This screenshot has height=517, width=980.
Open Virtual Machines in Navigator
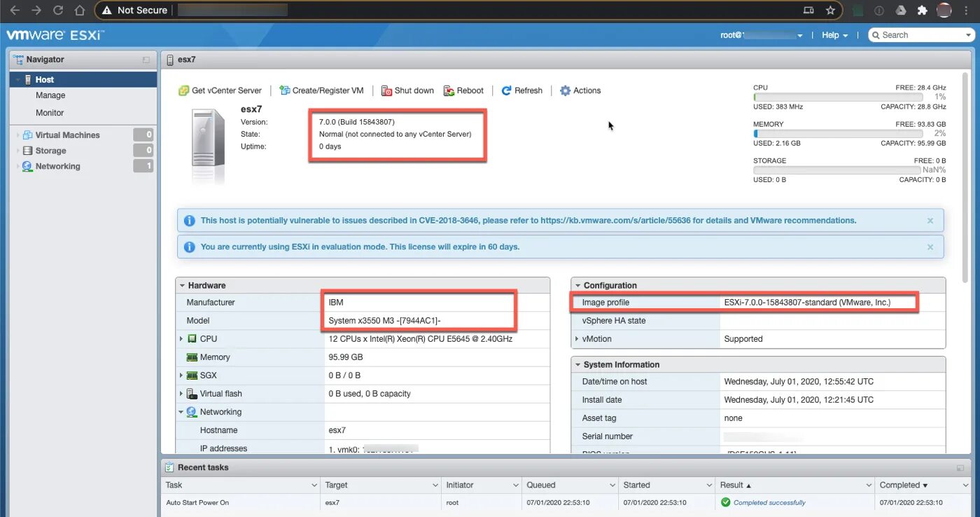pos(67,135)
